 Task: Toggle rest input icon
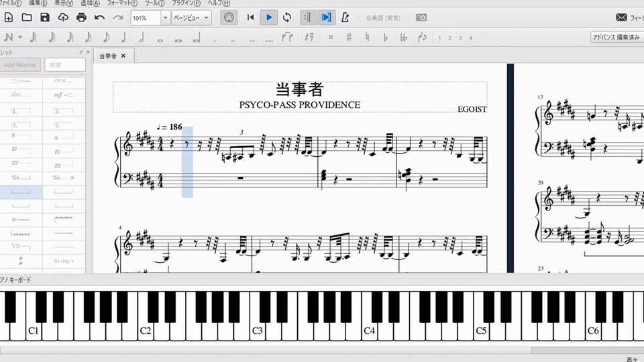(309, 38)
